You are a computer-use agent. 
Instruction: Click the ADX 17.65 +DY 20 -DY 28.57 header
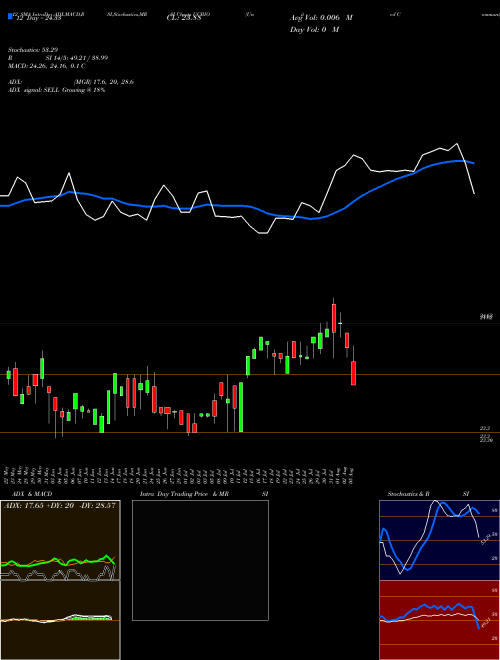(59, 505)
